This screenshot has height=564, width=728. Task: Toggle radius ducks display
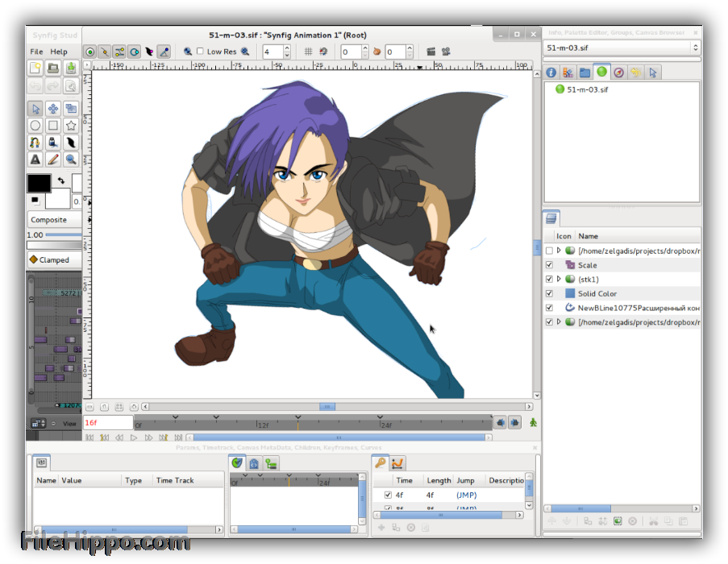tap(135, 52)
